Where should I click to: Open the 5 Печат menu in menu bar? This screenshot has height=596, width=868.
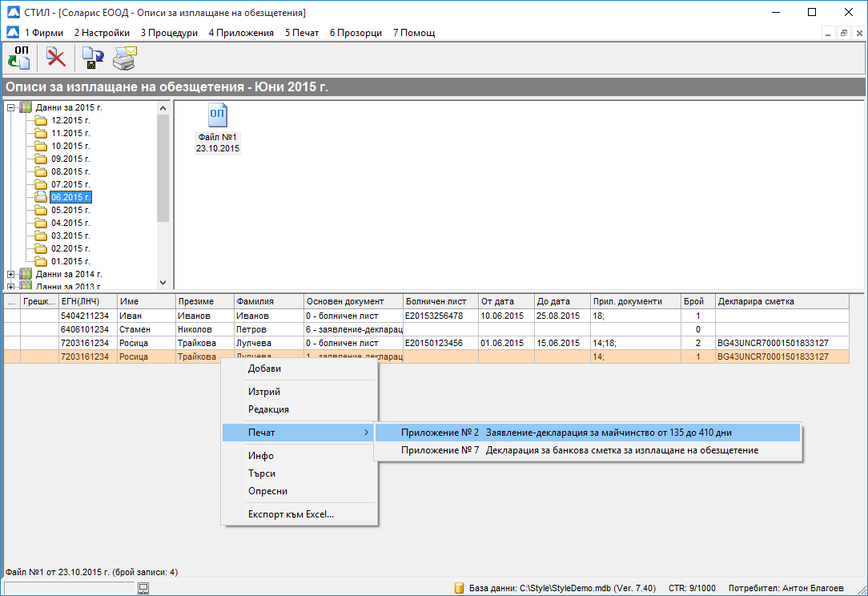pos(301,33)
